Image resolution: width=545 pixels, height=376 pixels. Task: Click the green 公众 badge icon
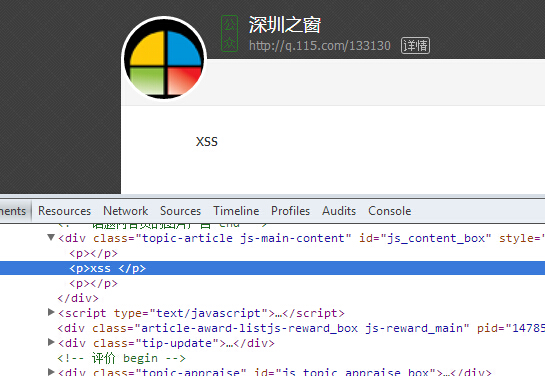229,34
